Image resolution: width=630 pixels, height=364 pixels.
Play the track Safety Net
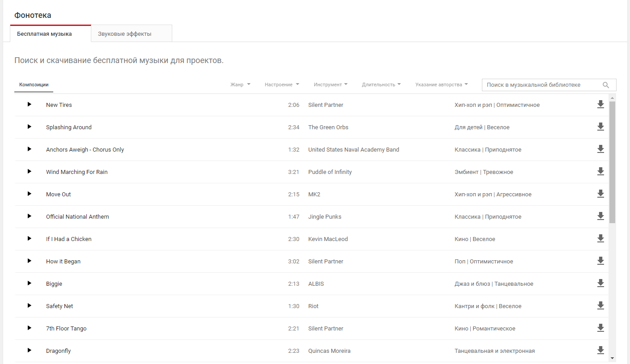30,305
